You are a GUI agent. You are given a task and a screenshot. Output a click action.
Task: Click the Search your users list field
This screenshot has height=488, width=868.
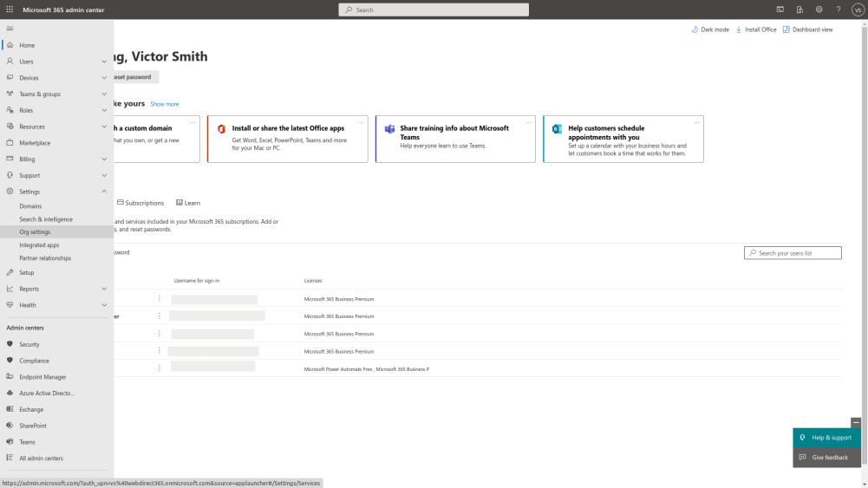[793, 253]
